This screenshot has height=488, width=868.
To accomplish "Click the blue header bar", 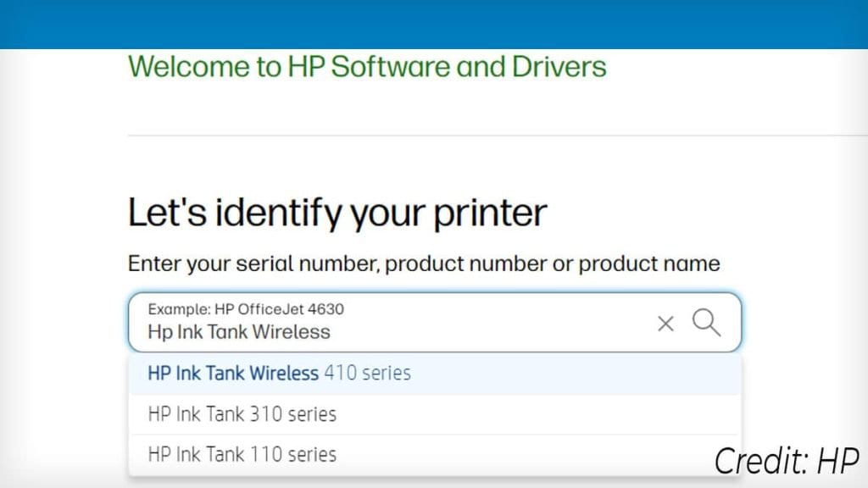I will tap(434, 24).
